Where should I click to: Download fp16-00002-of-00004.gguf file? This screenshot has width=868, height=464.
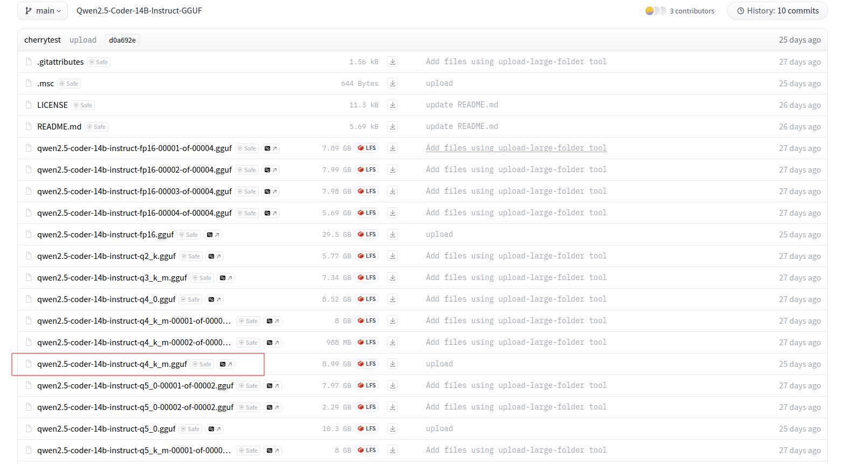(x=392, y=169)
